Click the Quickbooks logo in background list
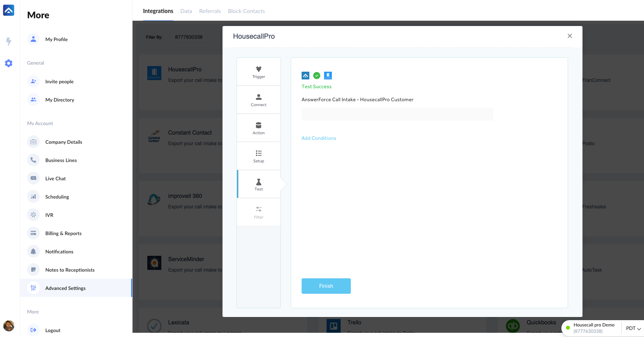The image size is (644, 337). tap(513, 326)
